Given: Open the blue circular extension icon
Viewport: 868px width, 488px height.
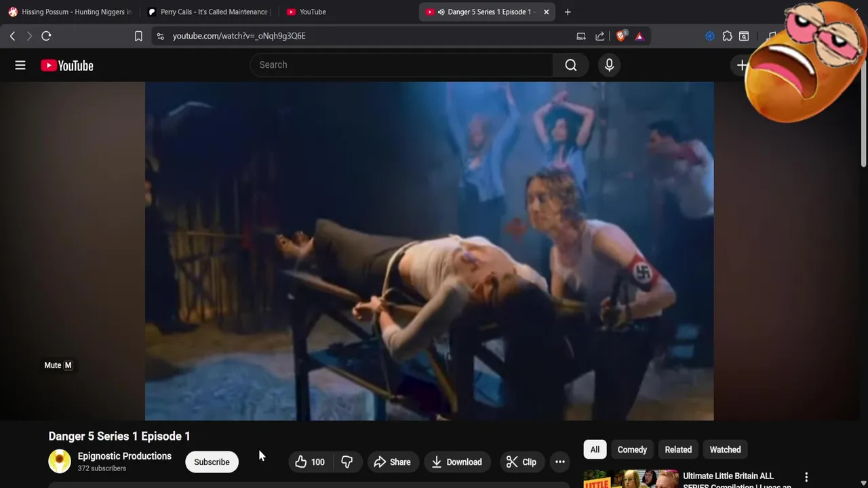Looking at the screenshot, I should pos(710,36).
